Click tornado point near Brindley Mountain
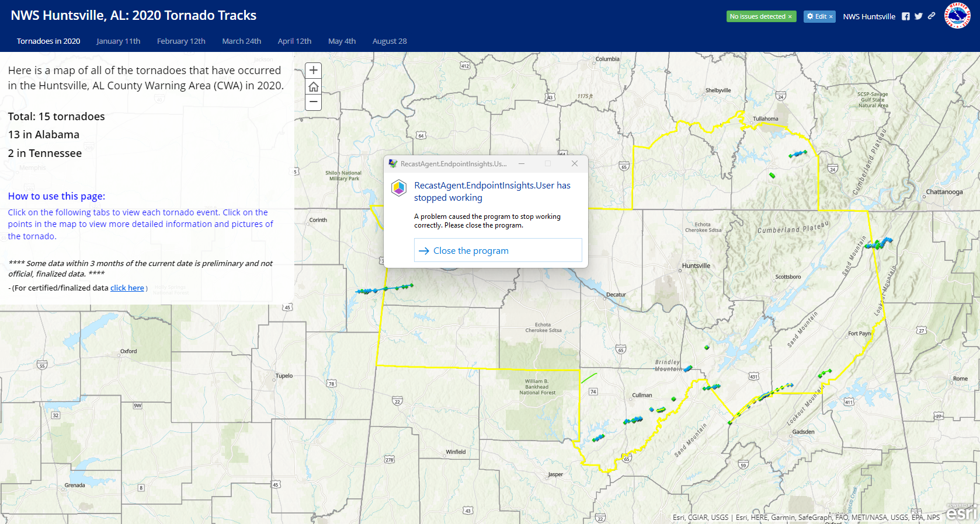 (688, 369)
